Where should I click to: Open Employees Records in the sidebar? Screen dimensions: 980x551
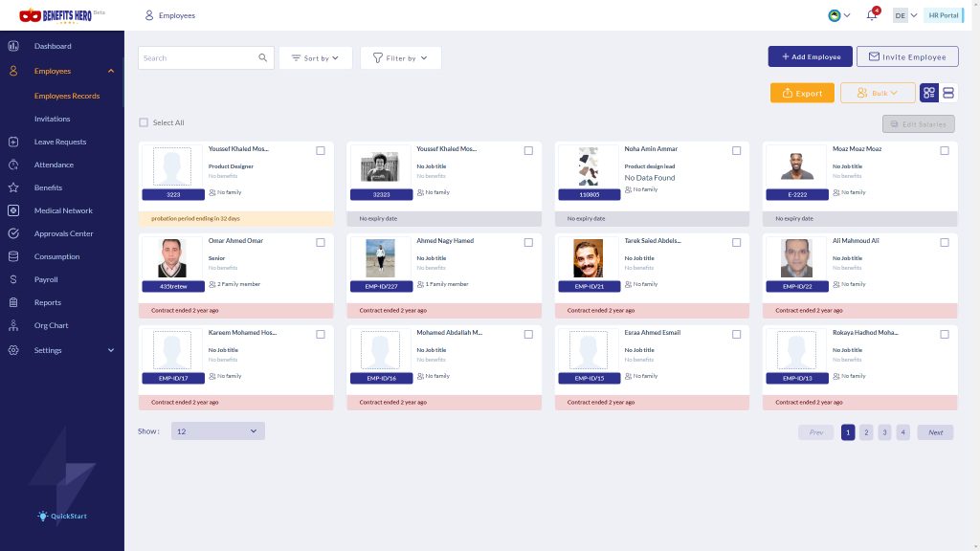coord(67,96)
